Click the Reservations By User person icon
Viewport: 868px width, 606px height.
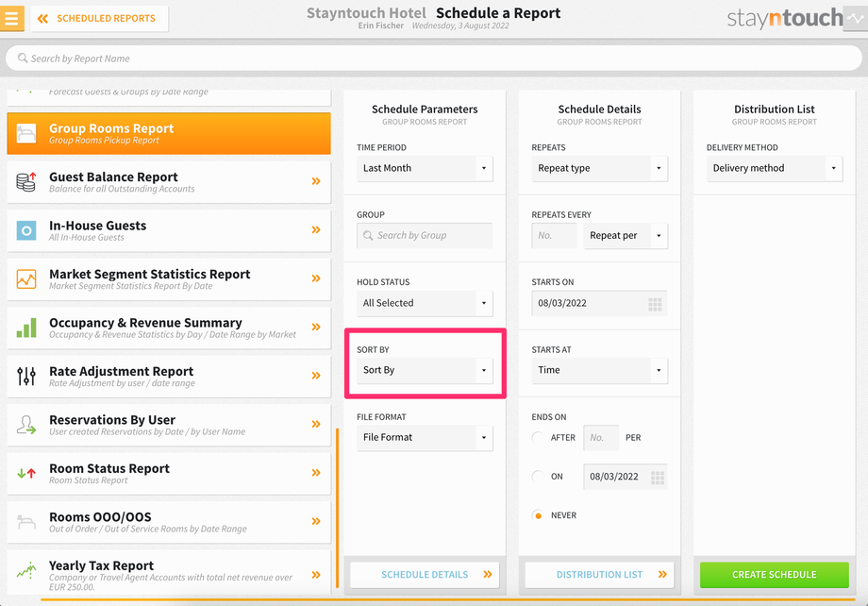(26, 425)
